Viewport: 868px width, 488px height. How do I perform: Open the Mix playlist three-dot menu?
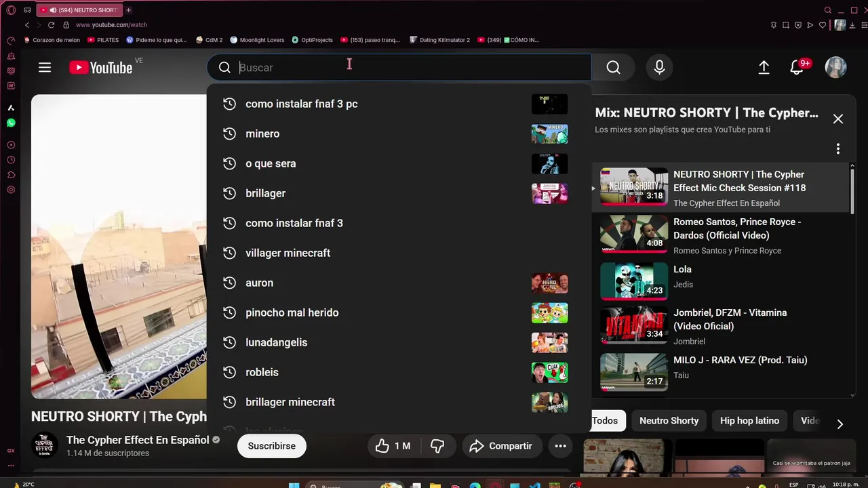[x=838, y=148]
